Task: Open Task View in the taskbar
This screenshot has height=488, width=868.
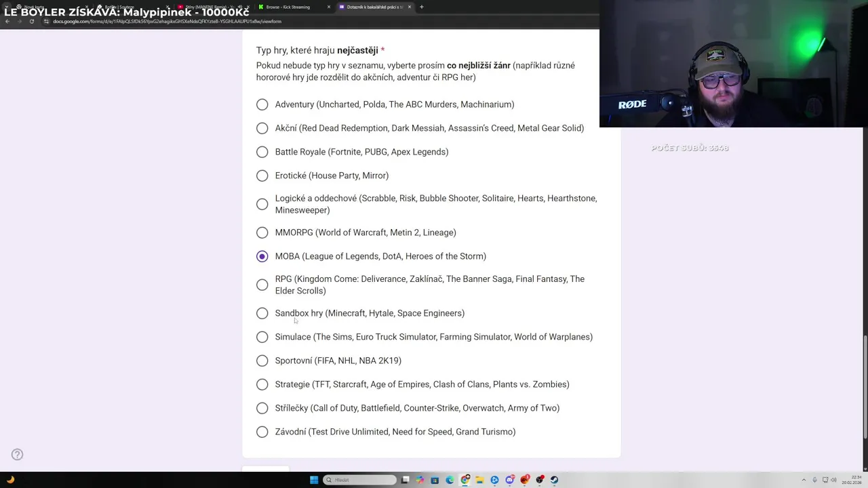Action: [x=405, y=480]
